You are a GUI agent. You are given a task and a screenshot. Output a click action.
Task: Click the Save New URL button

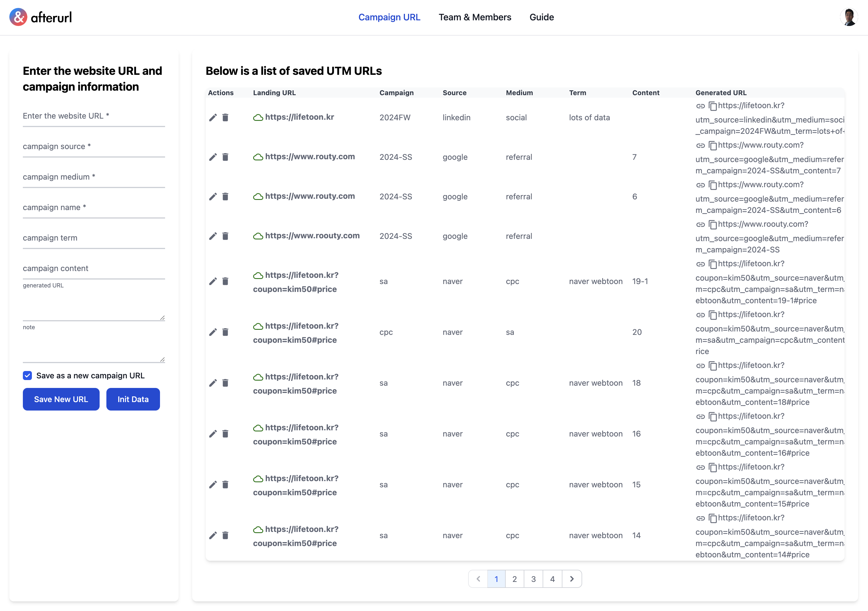[61, 399]
